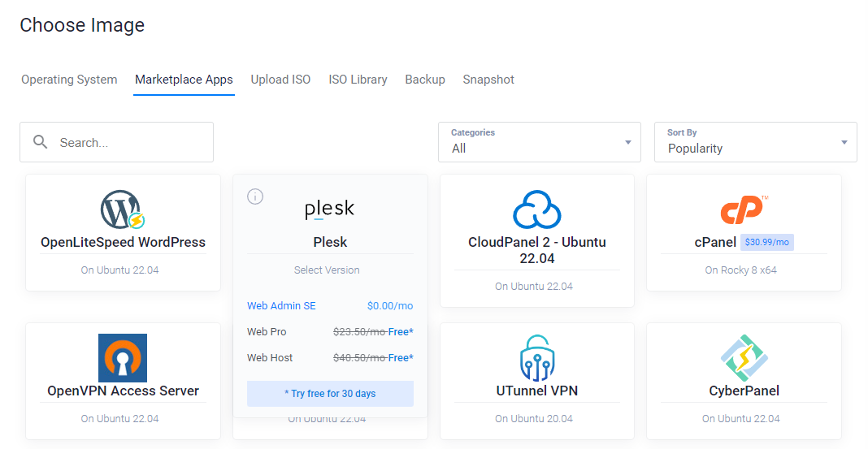Click the Choose Image heading
The height and width of the screenshot is (449, 868).
click(82, 25)
